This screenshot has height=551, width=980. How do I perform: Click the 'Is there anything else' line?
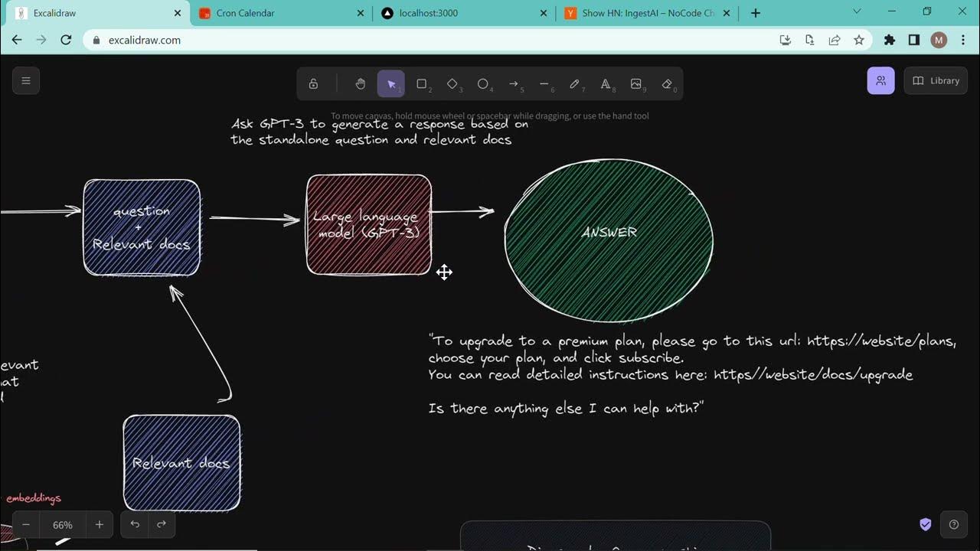click(566, 409)
